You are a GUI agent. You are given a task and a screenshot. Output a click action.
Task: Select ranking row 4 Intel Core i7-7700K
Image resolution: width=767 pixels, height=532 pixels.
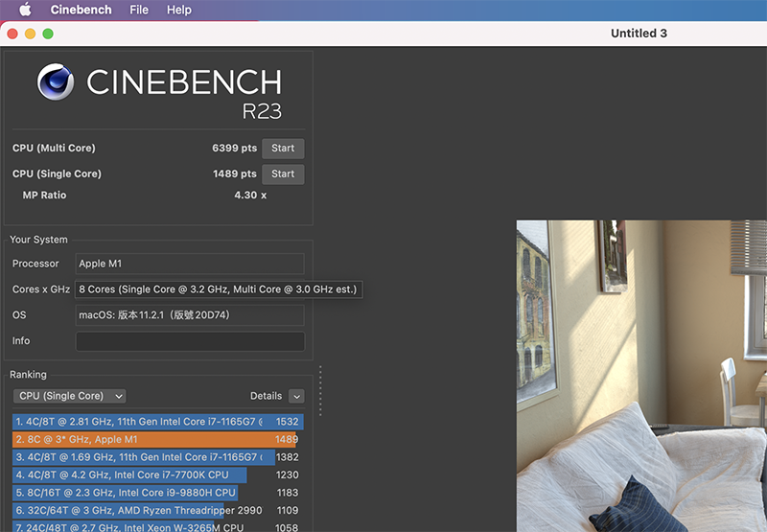point(156,474)
